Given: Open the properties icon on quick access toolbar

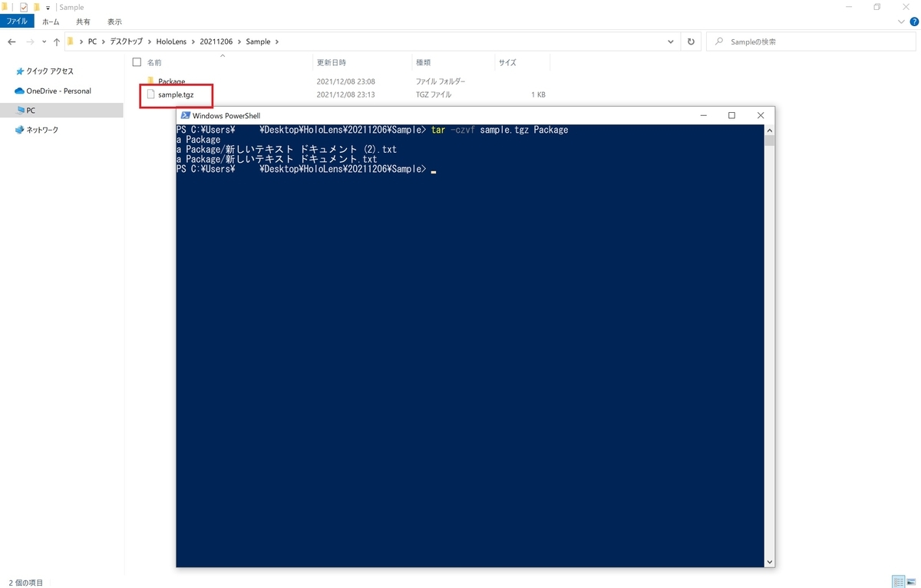Looking at the screenshot, I should pyautogui.click(x=23, y=7).
